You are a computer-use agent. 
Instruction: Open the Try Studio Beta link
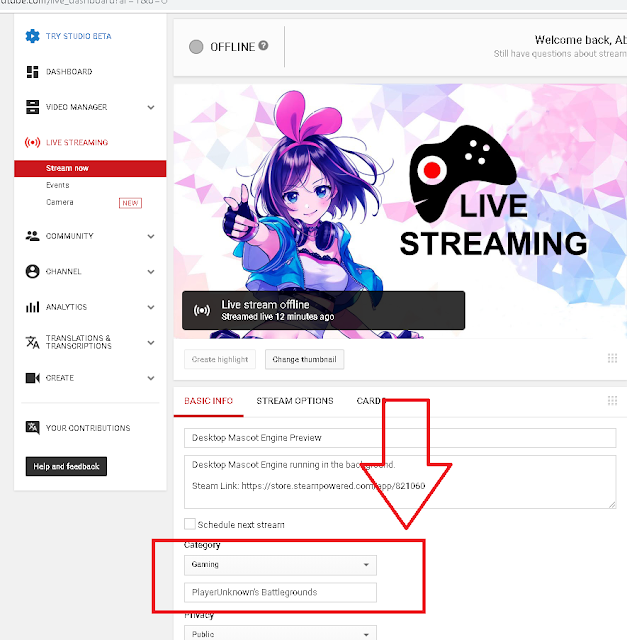78,36
